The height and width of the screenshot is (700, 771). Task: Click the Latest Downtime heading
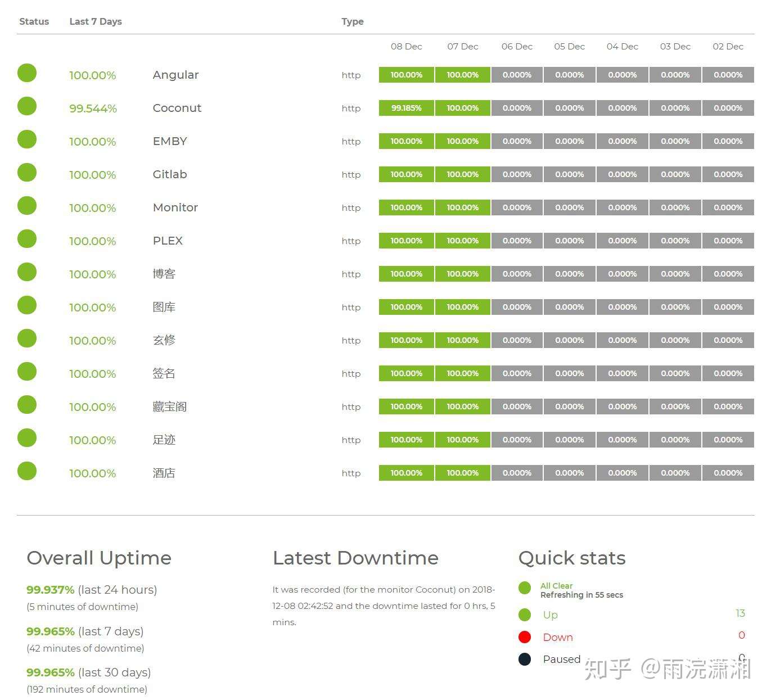(x=355, y=558)
